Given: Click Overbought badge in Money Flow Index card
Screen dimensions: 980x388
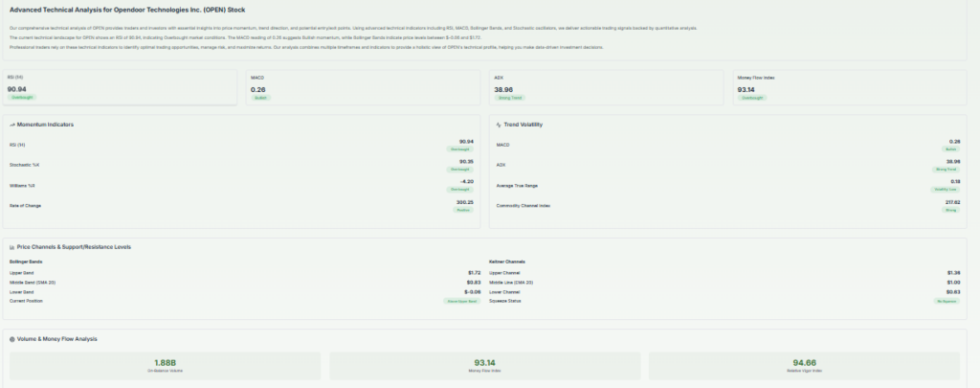Looking at the screenshot, I should [x=752, y=98].
